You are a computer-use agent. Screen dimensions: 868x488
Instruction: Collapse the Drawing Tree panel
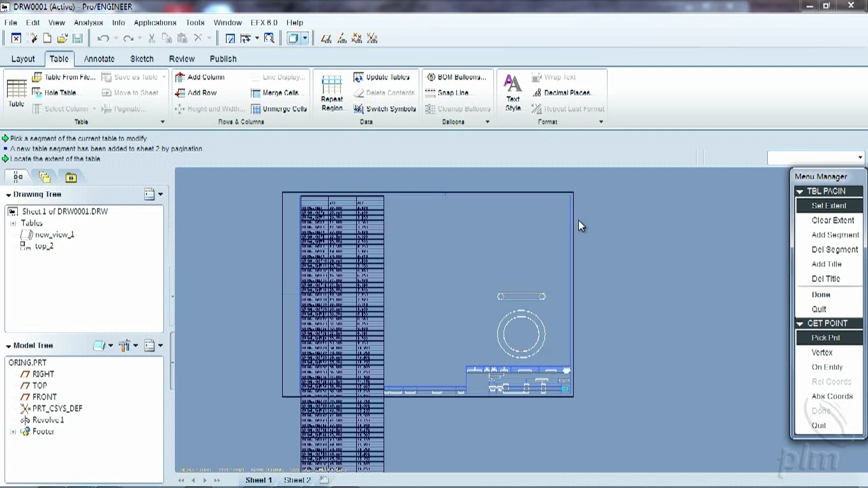coord(8,195)
